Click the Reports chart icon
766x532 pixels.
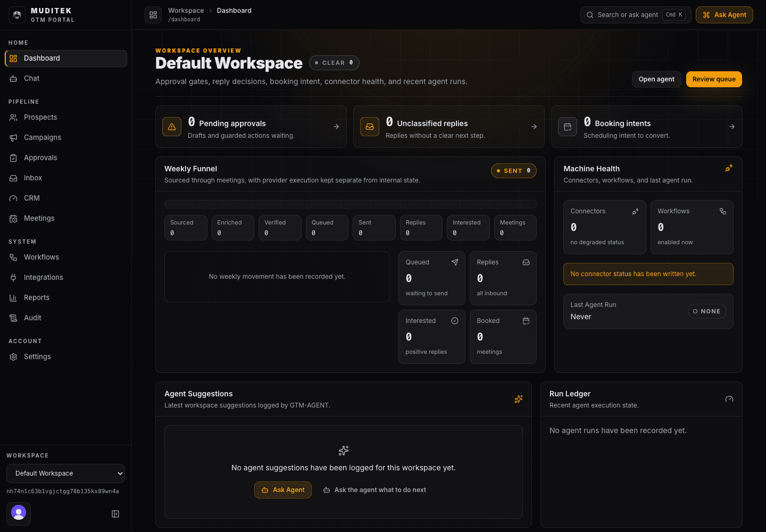click(13, 298)
